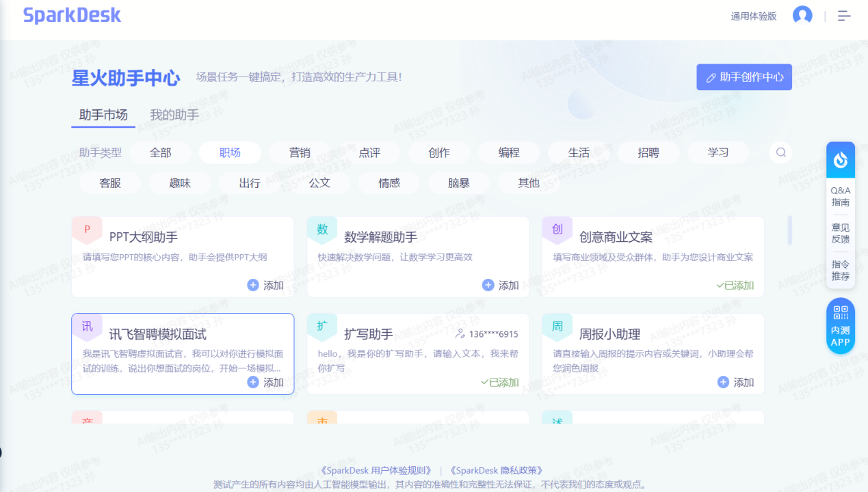Select the 全部 category filter
Image resolution: width=868 pixels, height=492 pixels.
[160, 152]
